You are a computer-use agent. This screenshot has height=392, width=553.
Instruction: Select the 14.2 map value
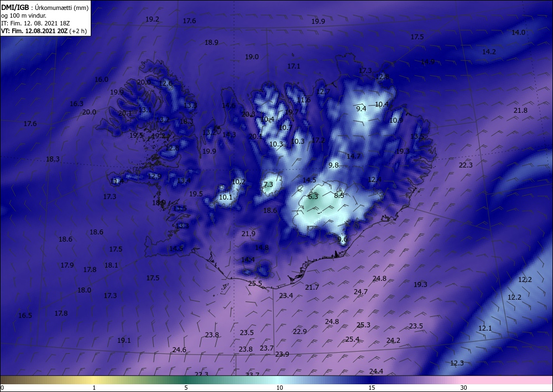coord(489,52)
